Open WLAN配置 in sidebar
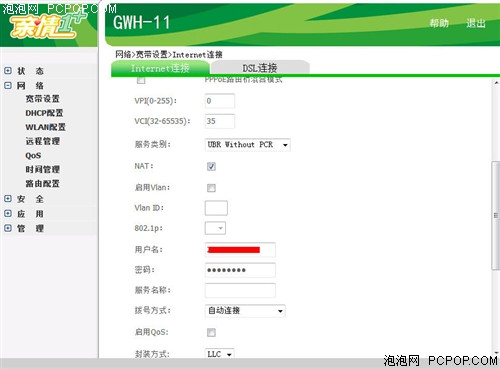The height and width of the screenshot is (369, 500). [46, 127]
